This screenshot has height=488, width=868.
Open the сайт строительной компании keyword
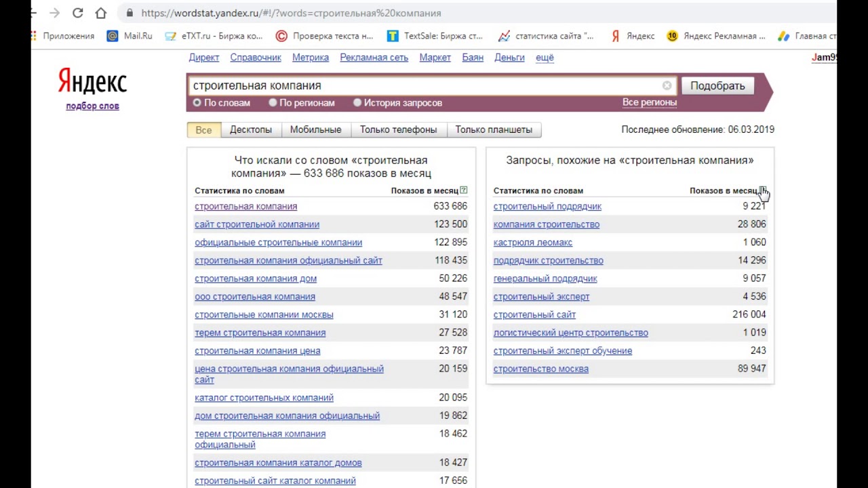(x=257, y=224)
